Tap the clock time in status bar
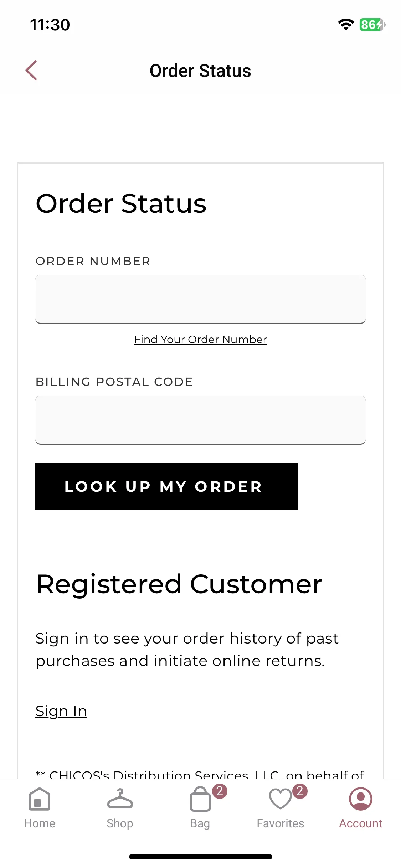This screenshot has width=401, height=868. (50, 25)
